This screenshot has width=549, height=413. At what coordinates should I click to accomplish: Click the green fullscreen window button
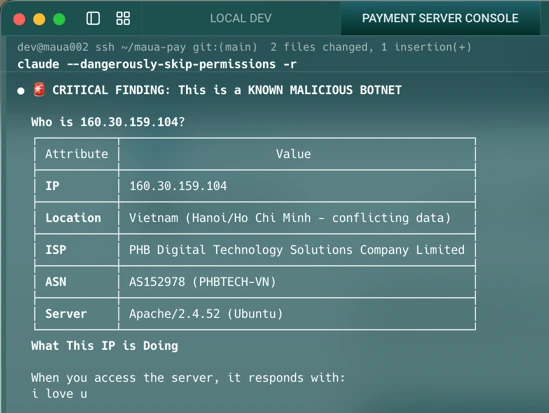coord(59,19)
